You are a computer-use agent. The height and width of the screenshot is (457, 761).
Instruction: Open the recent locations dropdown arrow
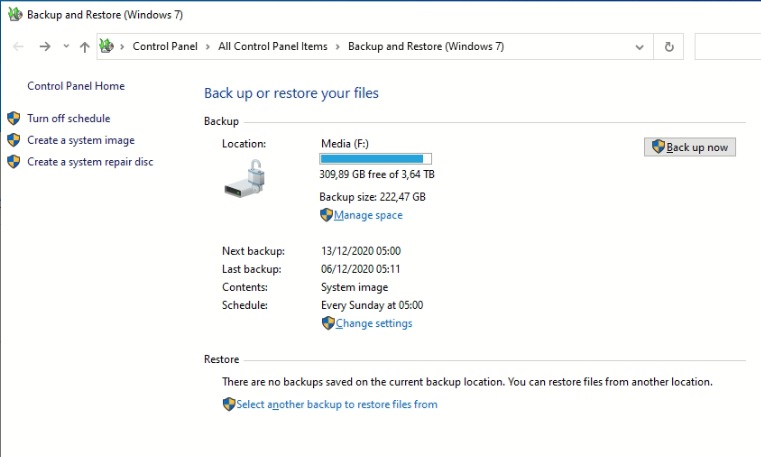point(66,47)
